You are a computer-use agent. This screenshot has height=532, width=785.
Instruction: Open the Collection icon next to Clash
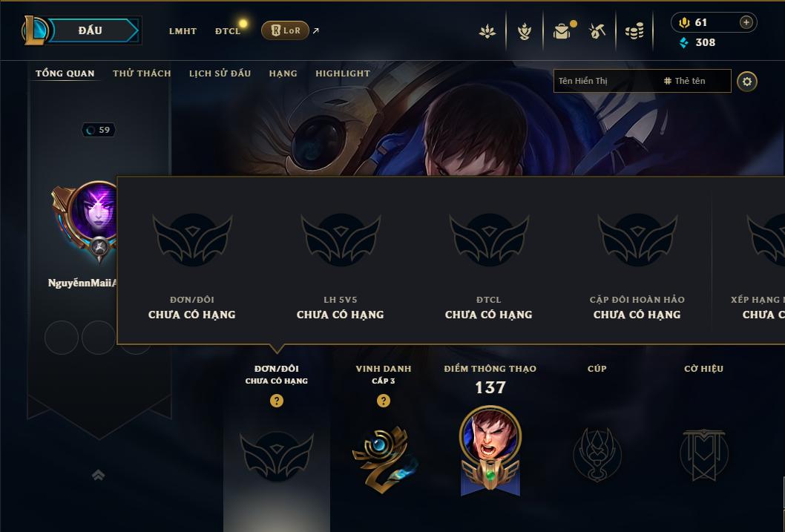(x=524, y=31)
